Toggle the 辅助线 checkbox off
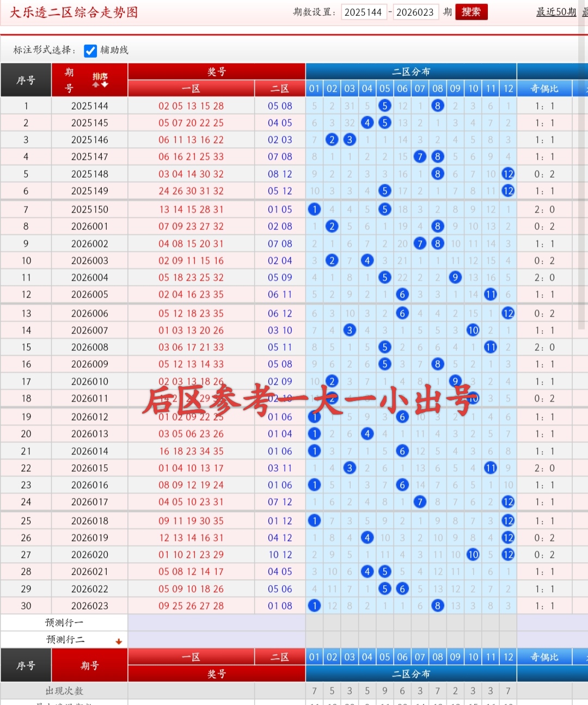 [x=90, y=50]
